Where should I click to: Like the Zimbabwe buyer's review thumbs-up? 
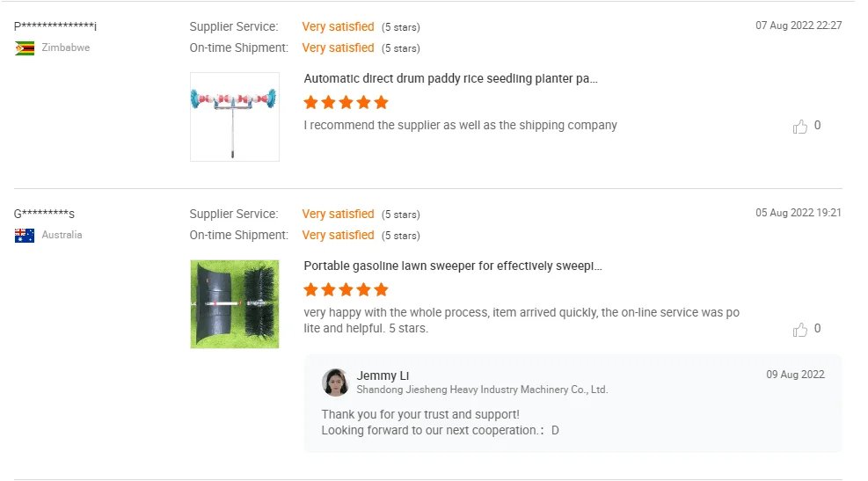(800, 127)
